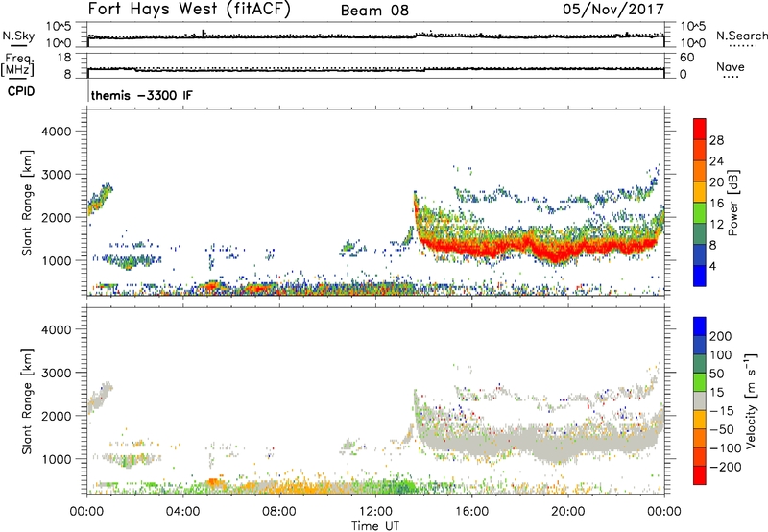Click the "50" velocity colorbar label

[x=717, y=374]
